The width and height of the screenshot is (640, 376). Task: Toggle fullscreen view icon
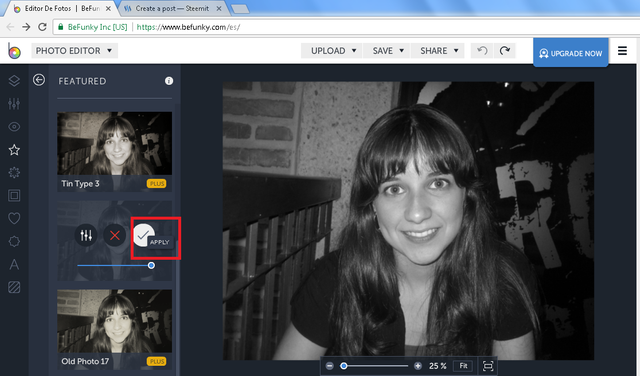(x=488, y=366)
